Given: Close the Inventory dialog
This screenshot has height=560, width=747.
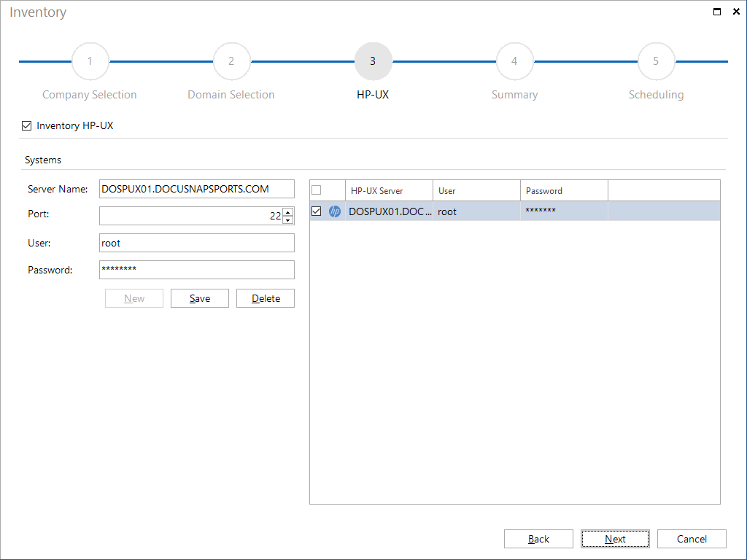Looking at the screenshot, I should (x=736, y=12).
